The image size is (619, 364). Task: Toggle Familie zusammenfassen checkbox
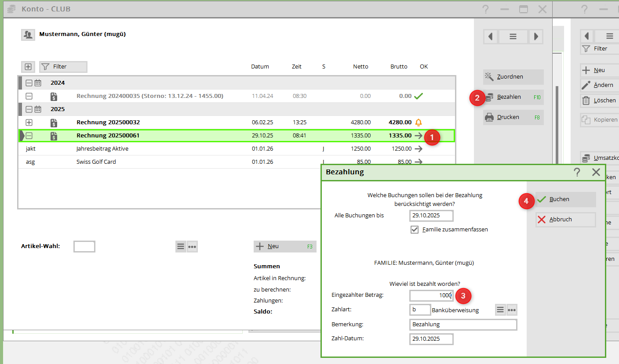click(x=414, y=229)
